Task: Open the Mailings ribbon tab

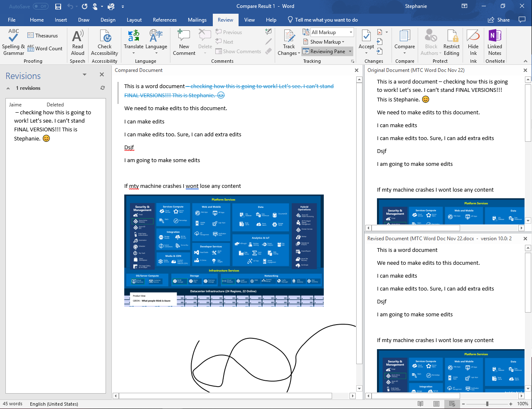Action: coord(197,20)
